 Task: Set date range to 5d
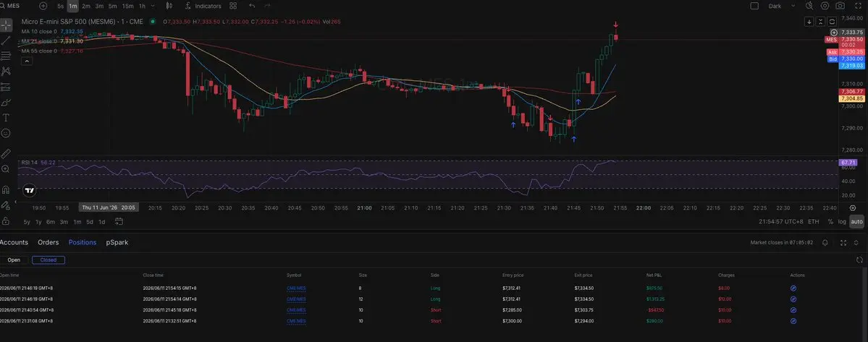coord(90,221)
